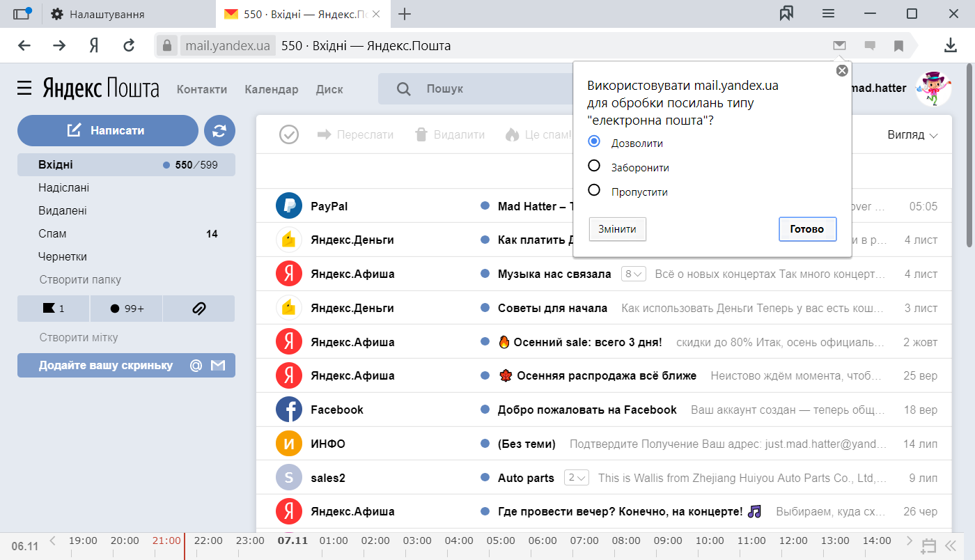Click the Додайте вашу скриньку button
This screenshot has width=975, height=560.
126,366
